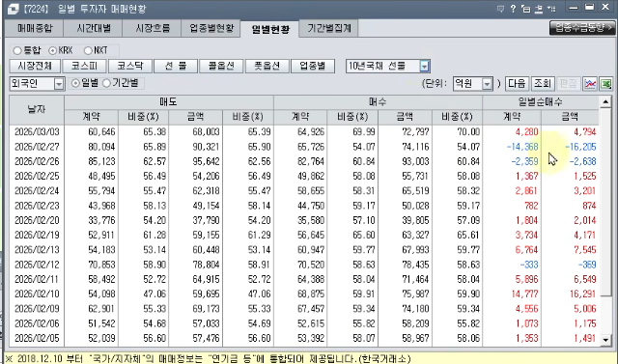Click the 2026/02/09 date cell
The height and width of the screenshot is (364, 618).
click(37, 309)
